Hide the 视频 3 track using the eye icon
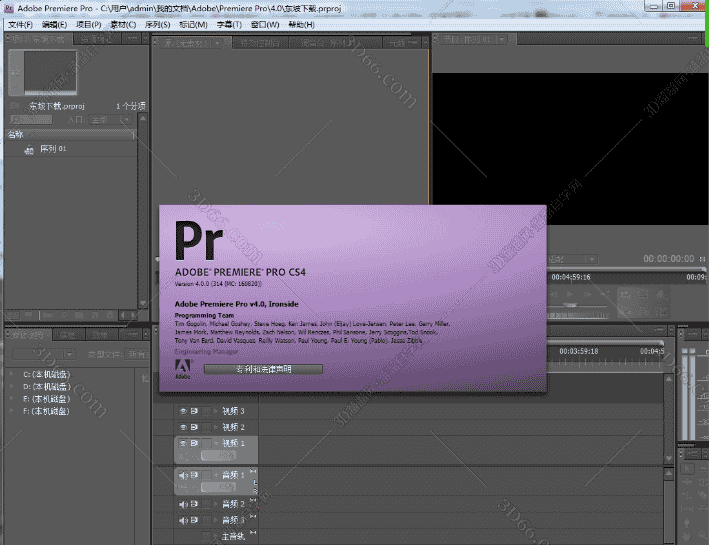 coord(182,411)
